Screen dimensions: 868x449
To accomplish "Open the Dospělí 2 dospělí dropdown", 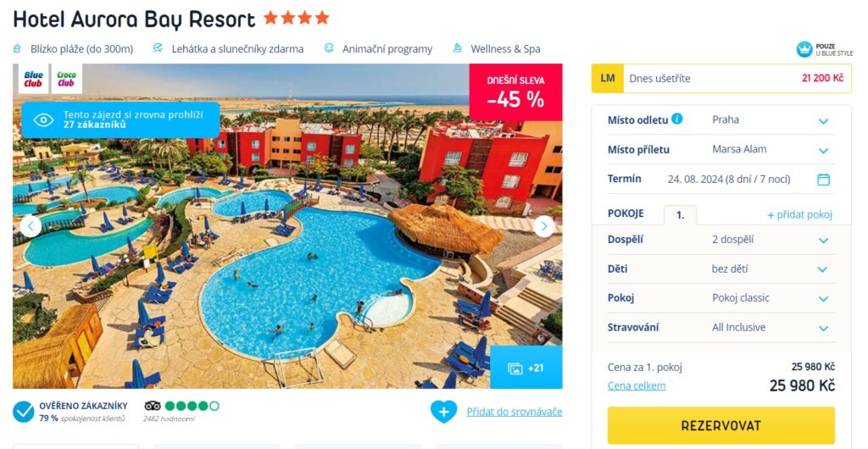I will (x=721, y=240).
